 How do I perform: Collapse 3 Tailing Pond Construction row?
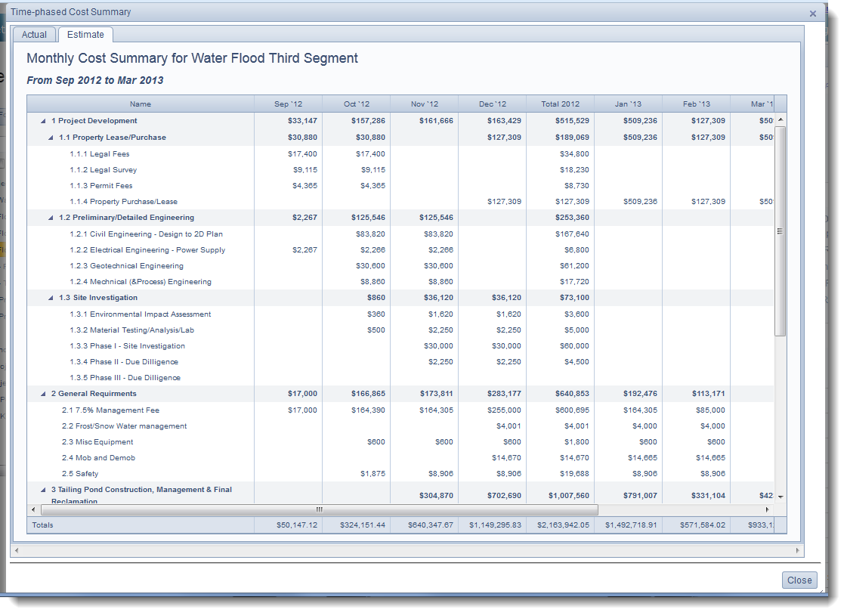click(x=43, y=490)
